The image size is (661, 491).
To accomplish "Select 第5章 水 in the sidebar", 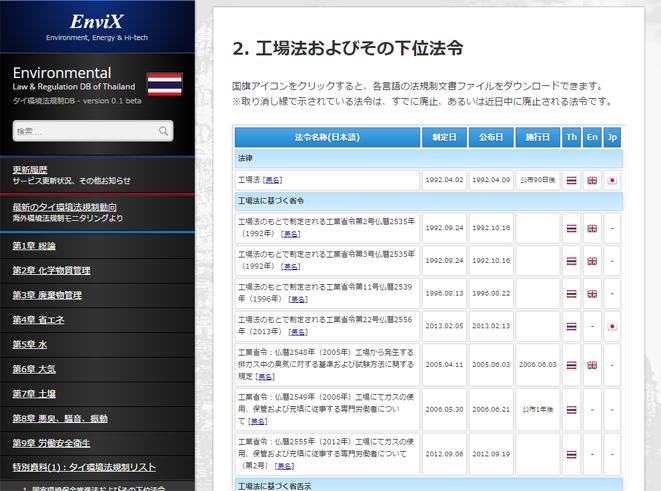I will tap(28, 344).
